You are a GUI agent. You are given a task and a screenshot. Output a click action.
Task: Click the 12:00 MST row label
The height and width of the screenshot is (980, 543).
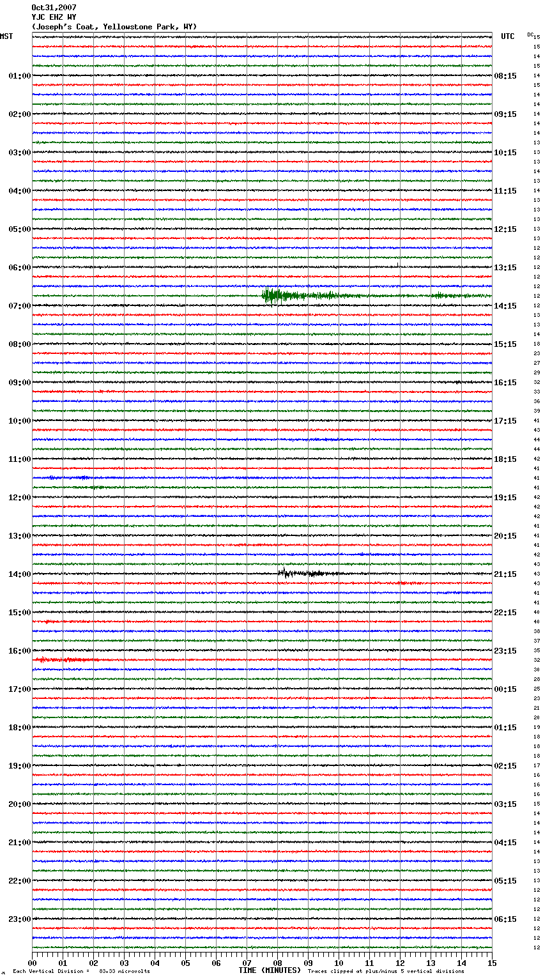(x=20, y=498)
